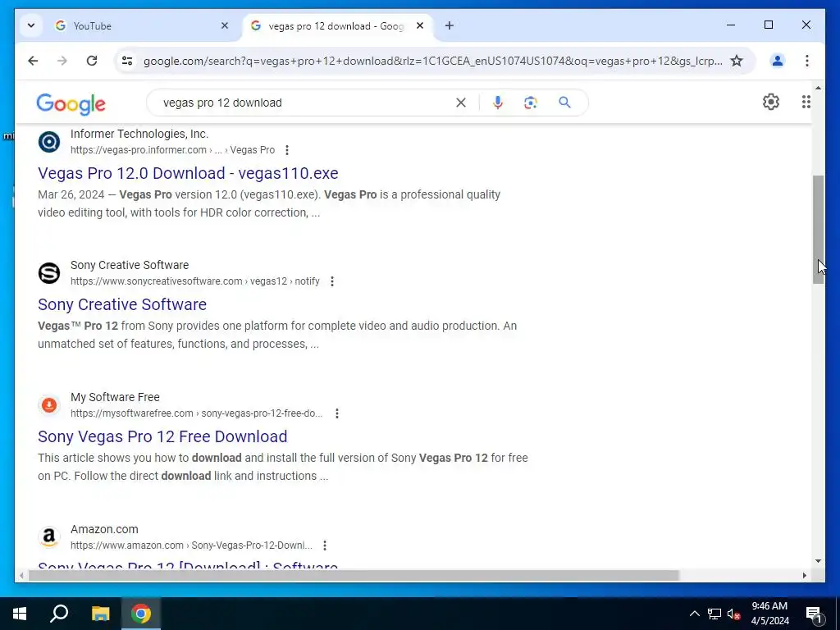Open more options for Amazon.com result
840x630 pixels.
pos(325,546)
